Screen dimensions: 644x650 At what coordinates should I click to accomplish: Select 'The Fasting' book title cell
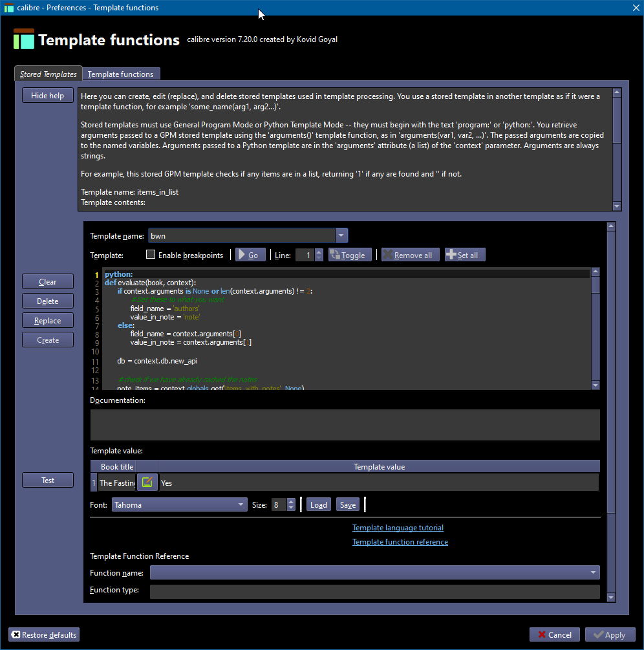coord(117,482)
